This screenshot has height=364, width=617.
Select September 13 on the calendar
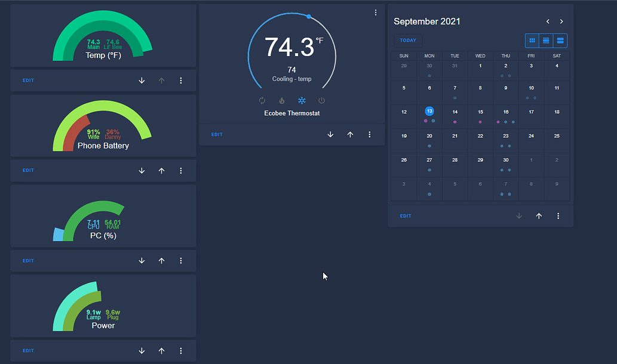coord(429,111)
